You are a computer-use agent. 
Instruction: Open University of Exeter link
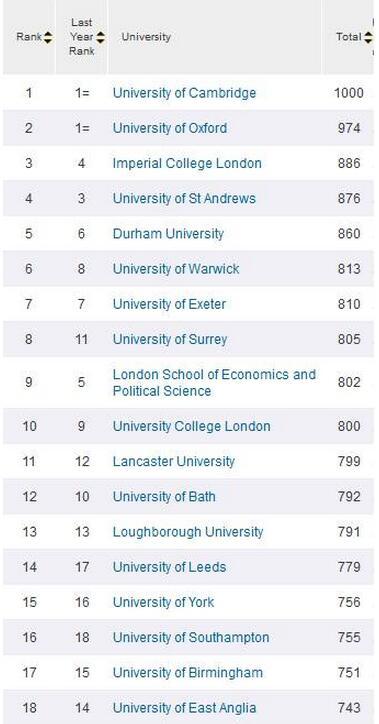tap(169, 304)
